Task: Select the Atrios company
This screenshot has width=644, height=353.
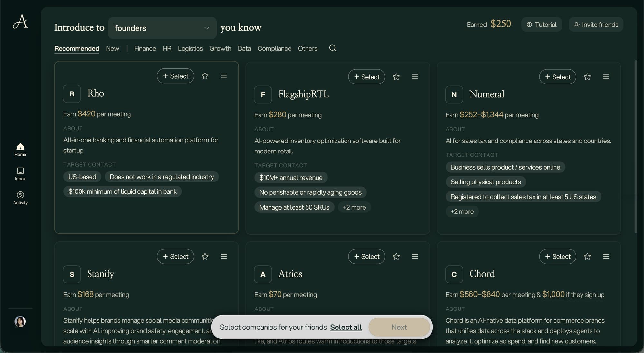Action: (367, 257)
